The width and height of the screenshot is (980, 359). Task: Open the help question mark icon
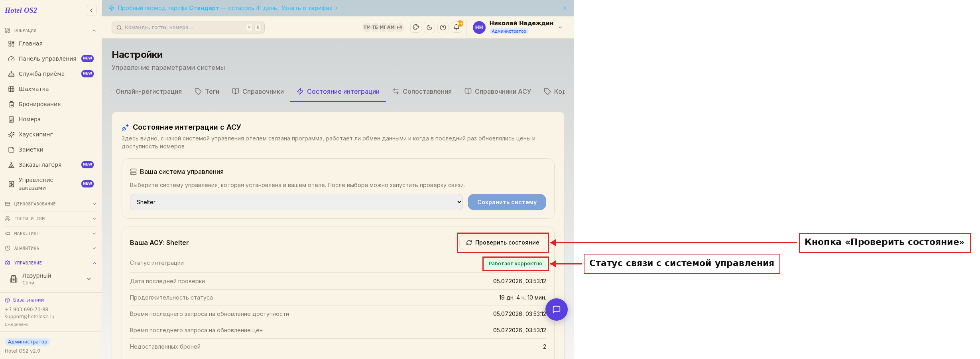pyautogui.click(x=443, y=28)
